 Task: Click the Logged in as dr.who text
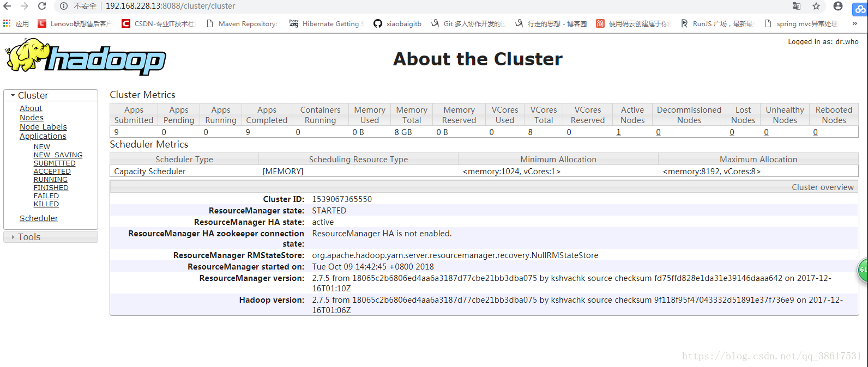point(823,41)
